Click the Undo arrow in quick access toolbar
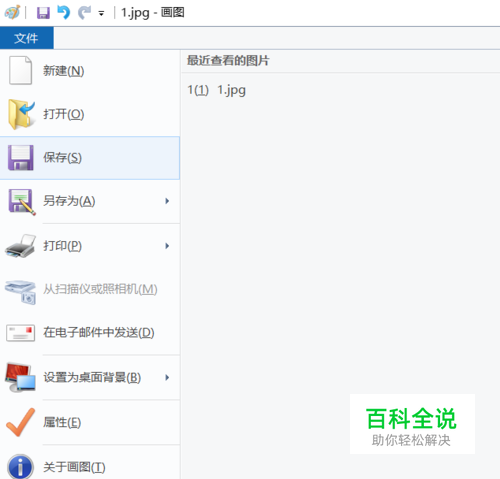500x479 pixels. coord(63,13)
